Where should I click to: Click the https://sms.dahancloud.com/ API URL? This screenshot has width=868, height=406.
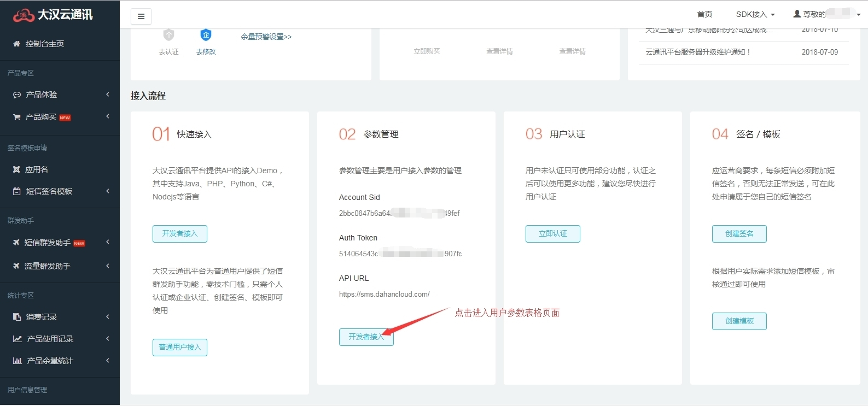(385, 294)
